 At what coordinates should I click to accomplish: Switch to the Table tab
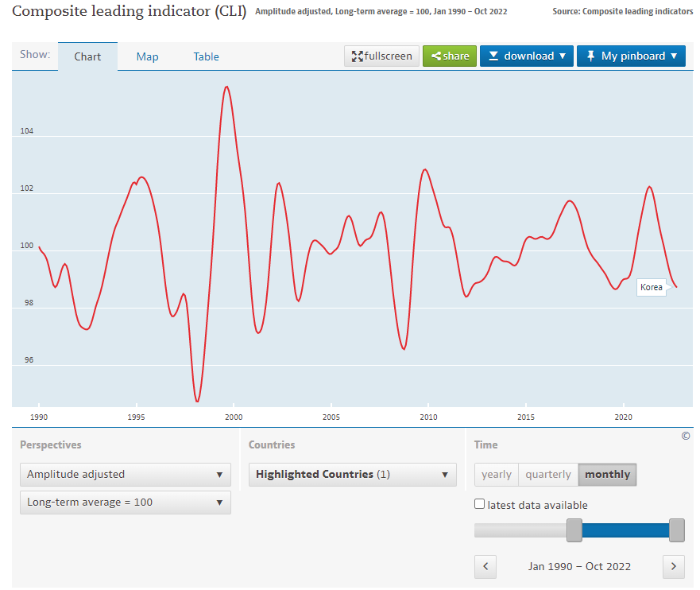click(x=206, y=56)
